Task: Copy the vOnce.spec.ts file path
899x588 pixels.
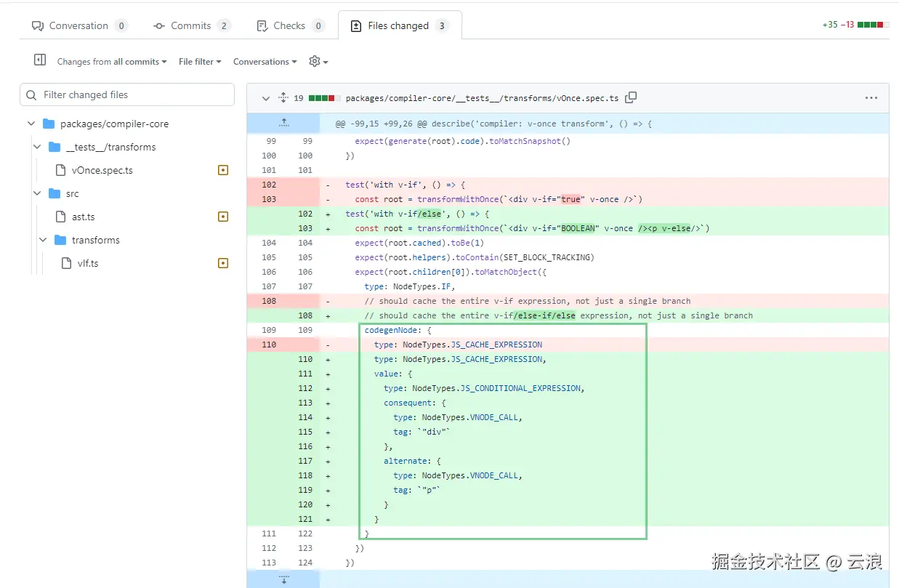Action: click(x=631, y=97)
